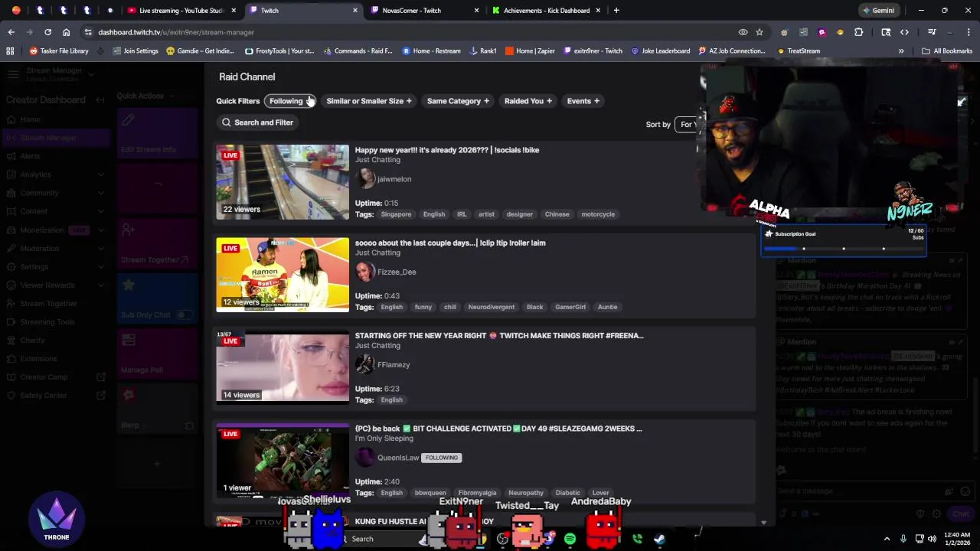The height and width of the screenshot is (551, 980).
Task: Click the browser home icon
Action: (x=66, y=32)
